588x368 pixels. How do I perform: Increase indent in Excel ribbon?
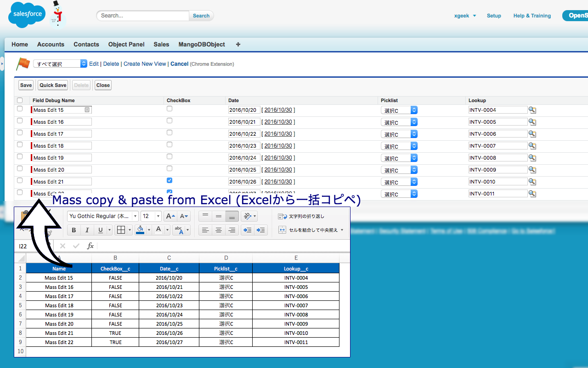[x=261, y=230]
